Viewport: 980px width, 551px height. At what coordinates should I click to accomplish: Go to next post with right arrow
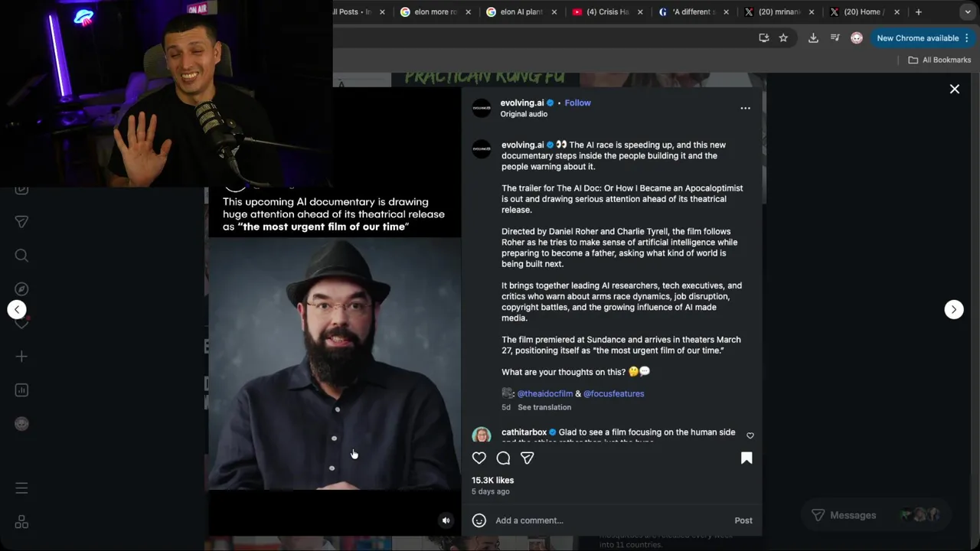[954, 309]
